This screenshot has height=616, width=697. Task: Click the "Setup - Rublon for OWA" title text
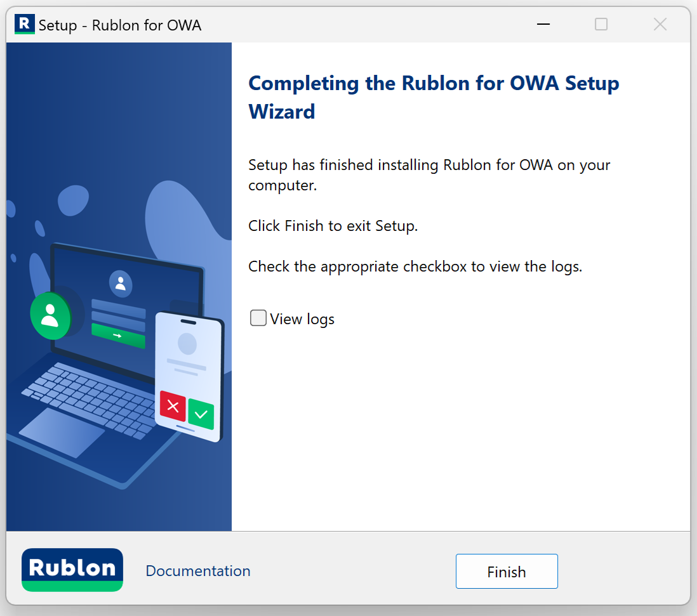[120, 25]
